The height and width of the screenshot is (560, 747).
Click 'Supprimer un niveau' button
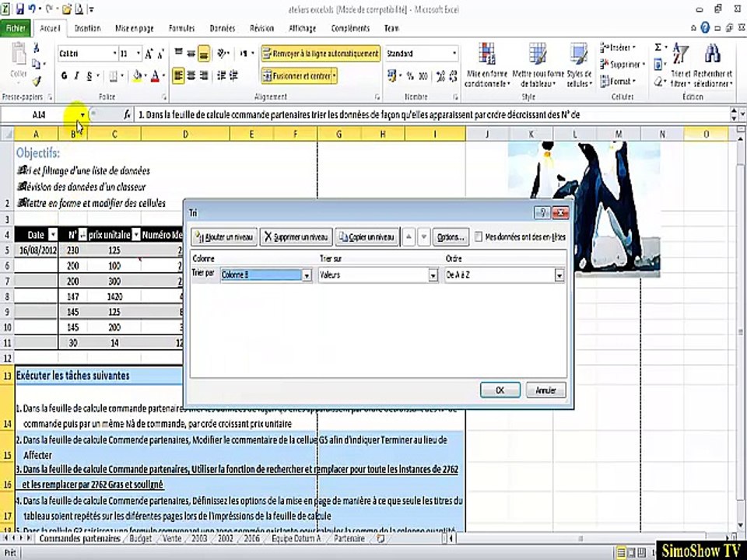pos(296,236)
